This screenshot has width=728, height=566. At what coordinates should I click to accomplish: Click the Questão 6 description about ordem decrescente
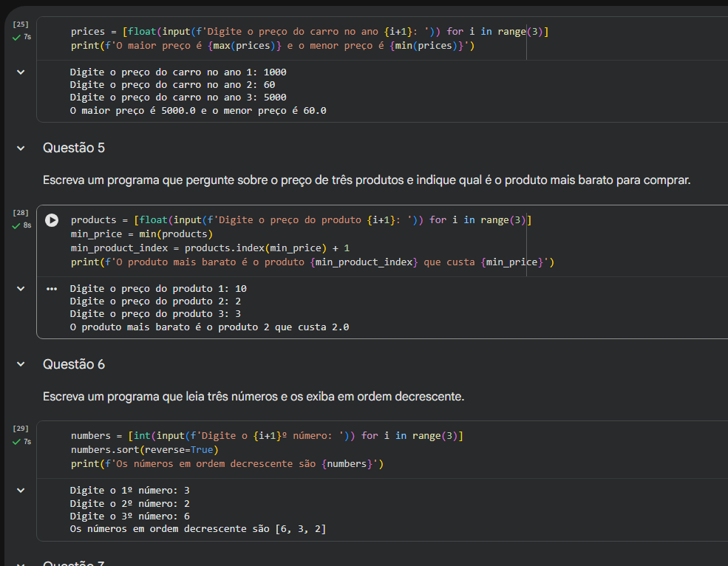coord(254,397)
